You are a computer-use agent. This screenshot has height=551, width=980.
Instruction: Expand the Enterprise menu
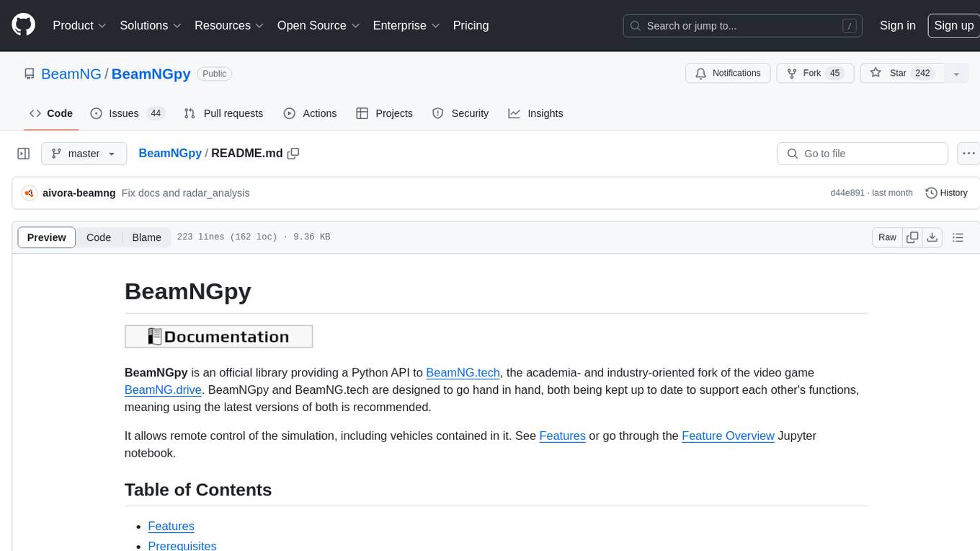tap(406, 25)
